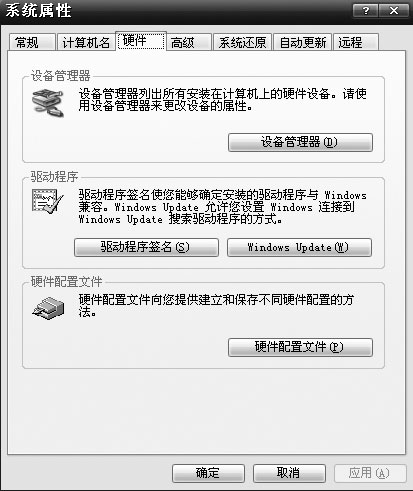Close the 系统属性 dialog window
Screen dimensions: 413x491
pyautogui.click(x=394, y=11)
